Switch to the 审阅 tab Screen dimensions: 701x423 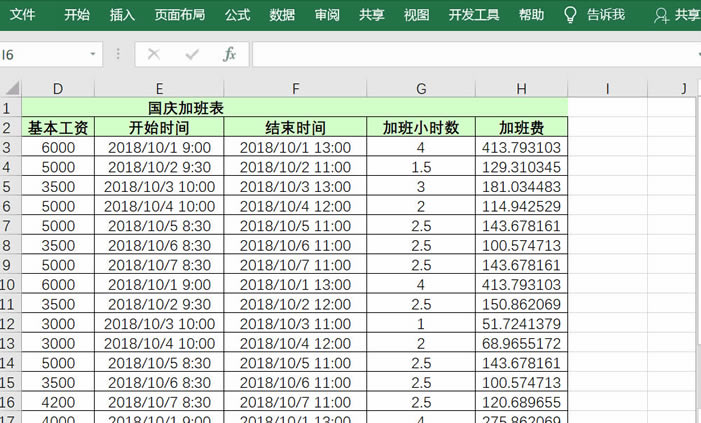[x=327, y=14]
